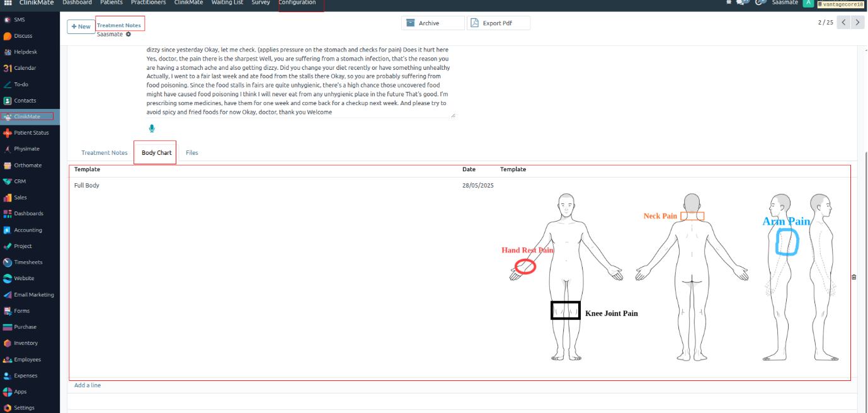The width and height of the screenshot is (868, 413).
Task: Click the microphone voice input icon
Action: click(152, 128)
